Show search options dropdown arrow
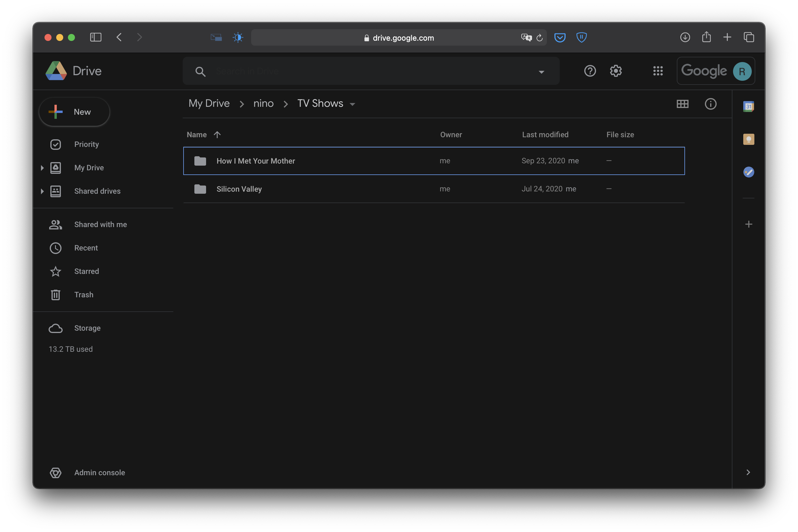 [x=541, y=72]
